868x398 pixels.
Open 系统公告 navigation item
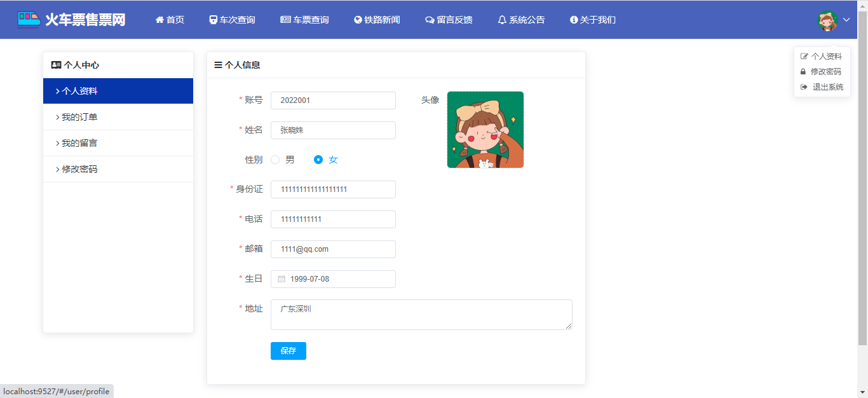pos(521,20)
